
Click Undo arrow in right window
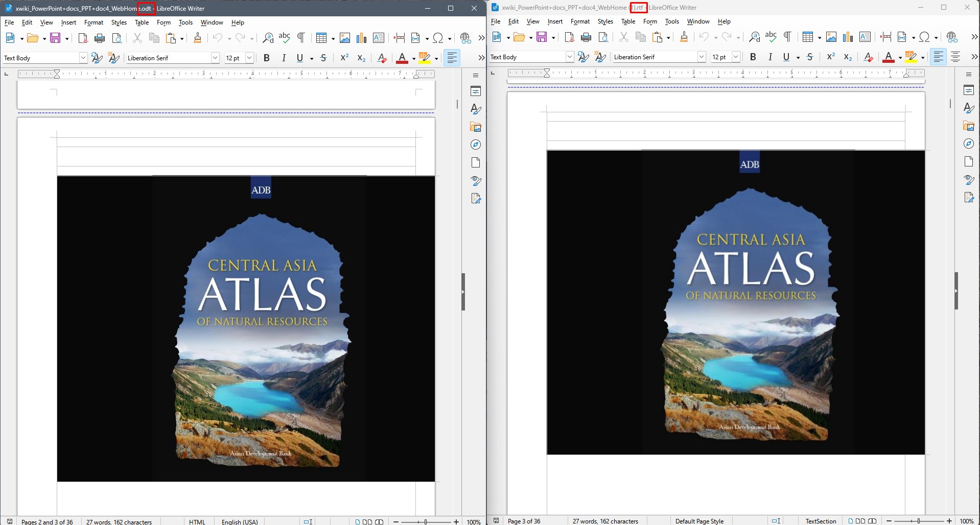pyautogui.click(x=704, y=37)
